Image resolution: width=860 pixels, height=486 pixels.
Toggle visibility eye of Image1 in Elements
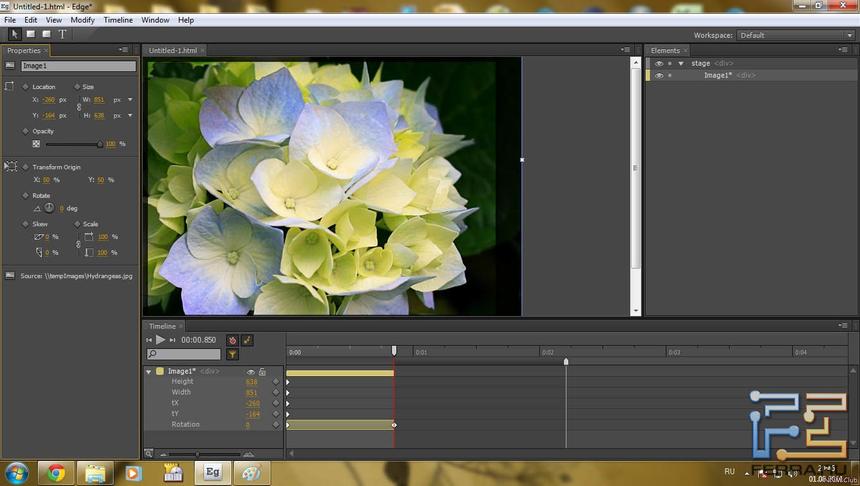pyautogui.click(x=659, y=76)
